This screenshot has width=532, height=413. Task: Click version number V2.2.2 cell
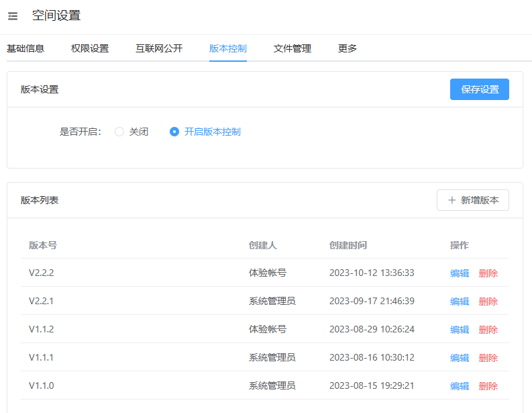pyautogui.click(x=42, y=273)
